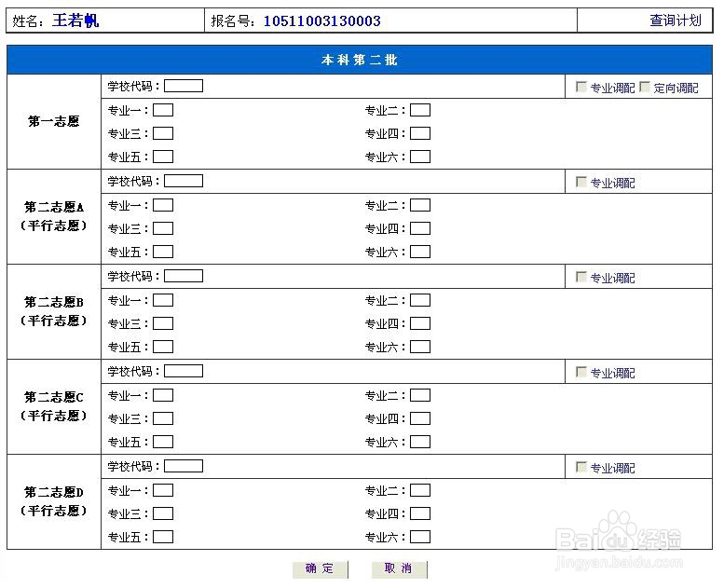Focus 学校代码 field in 第二志愿B
The width and height of the screenshot is (724, 588).
184,276
